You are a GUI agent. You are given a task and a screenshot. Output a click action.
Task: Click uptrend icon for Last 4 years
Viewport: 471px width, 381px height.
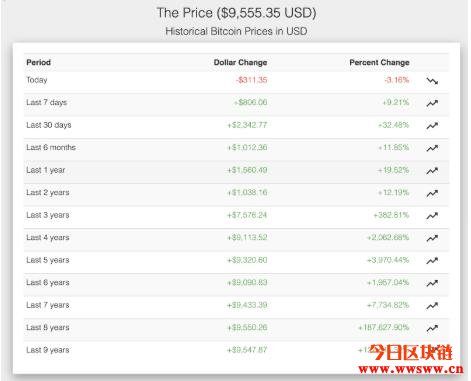432,238
